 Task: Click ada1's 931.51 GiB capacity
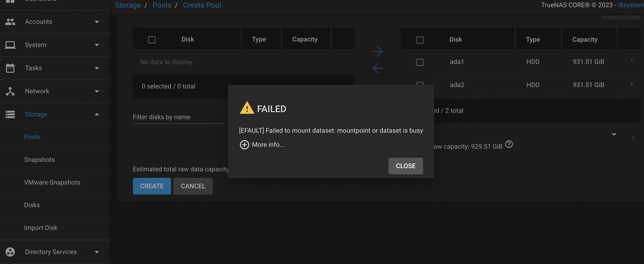[588, 62]
